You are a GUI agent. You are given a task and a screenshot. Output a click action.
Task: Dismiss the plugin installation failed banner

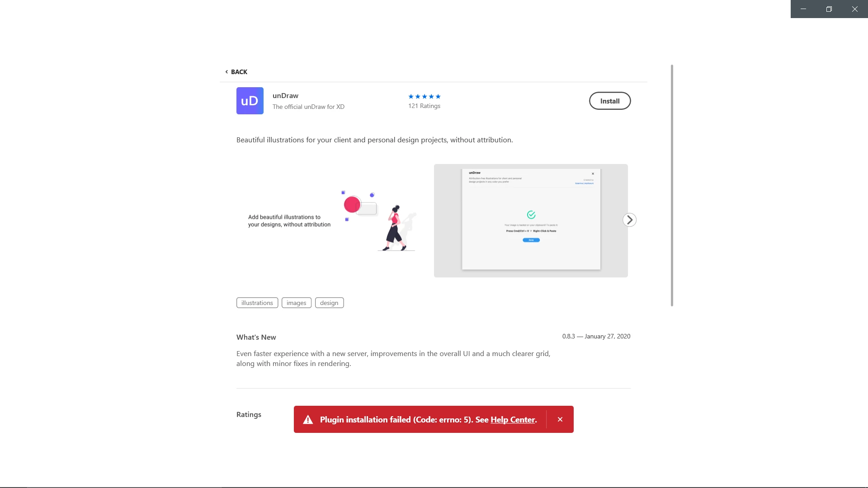[560, 419]
